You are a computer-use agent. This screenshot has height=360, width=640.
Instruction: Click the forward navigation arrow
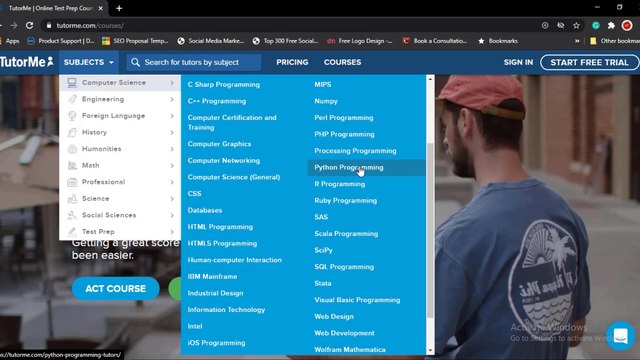pyautogui.click(x=14, y=25)
